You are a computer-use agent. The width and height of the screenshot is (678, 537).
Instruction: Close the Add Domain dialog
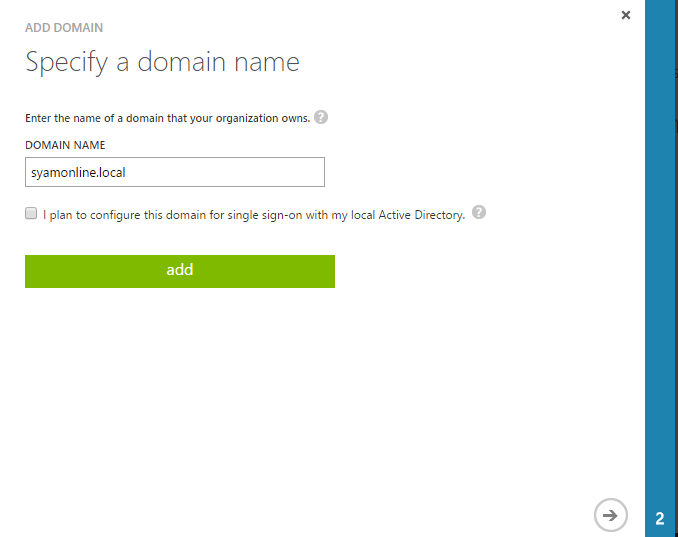626,15
